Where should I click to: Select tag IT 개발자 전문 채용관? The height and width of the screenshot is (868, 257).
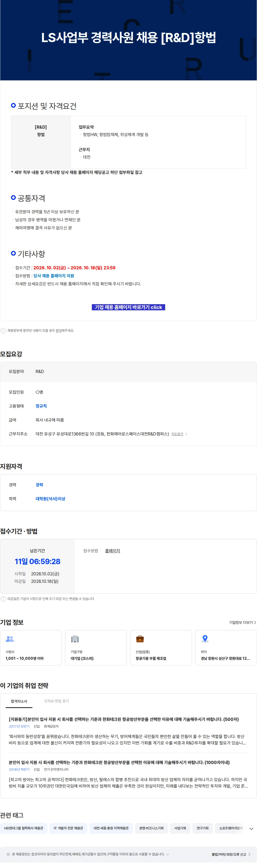68,828
